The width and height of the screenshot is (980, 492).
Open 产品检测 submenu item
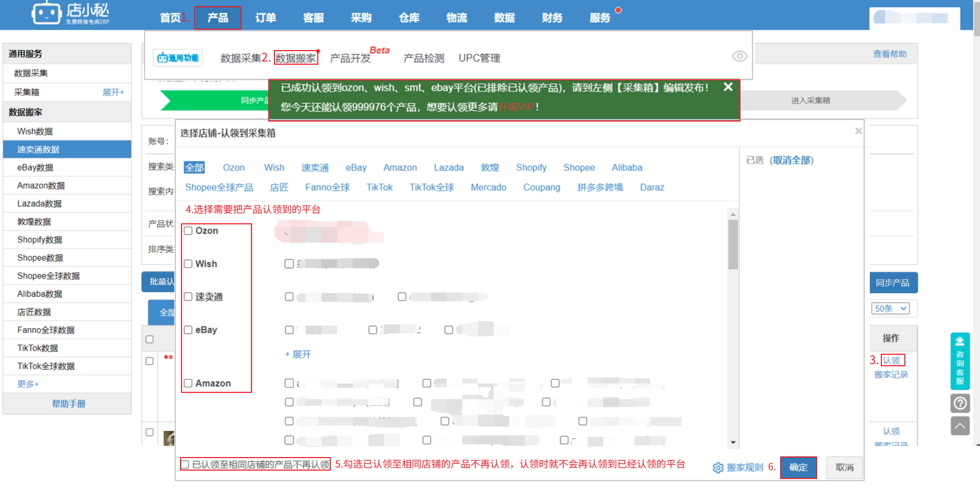pyautogui.click(x=424, y=58)
